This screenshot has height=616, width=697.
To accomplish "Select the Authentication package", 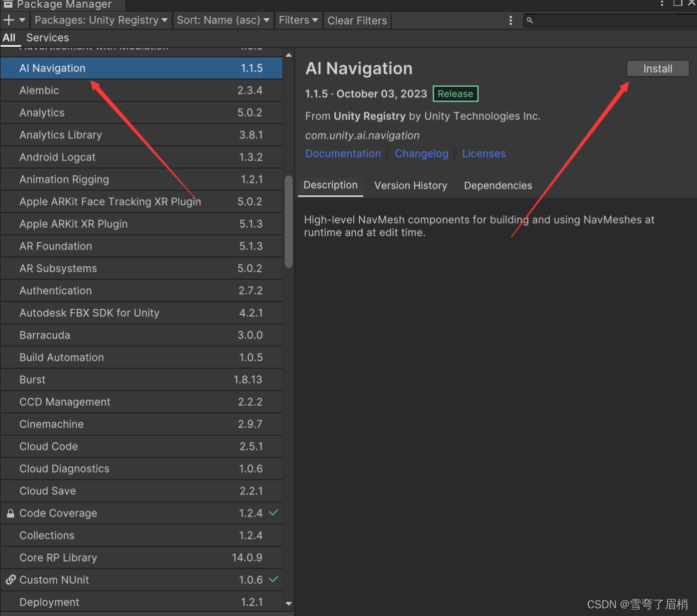I will pos(141,290).
